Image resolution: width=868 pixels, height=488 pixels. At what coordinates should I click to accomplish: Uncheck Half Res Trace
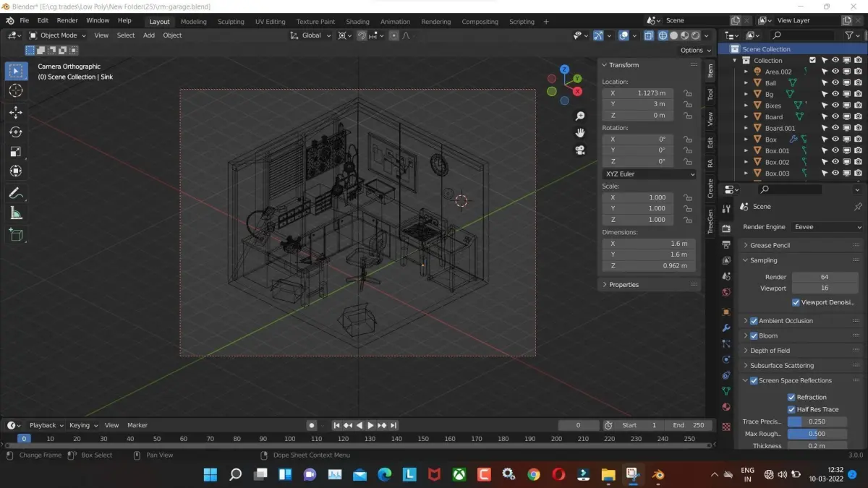(791, 409)
